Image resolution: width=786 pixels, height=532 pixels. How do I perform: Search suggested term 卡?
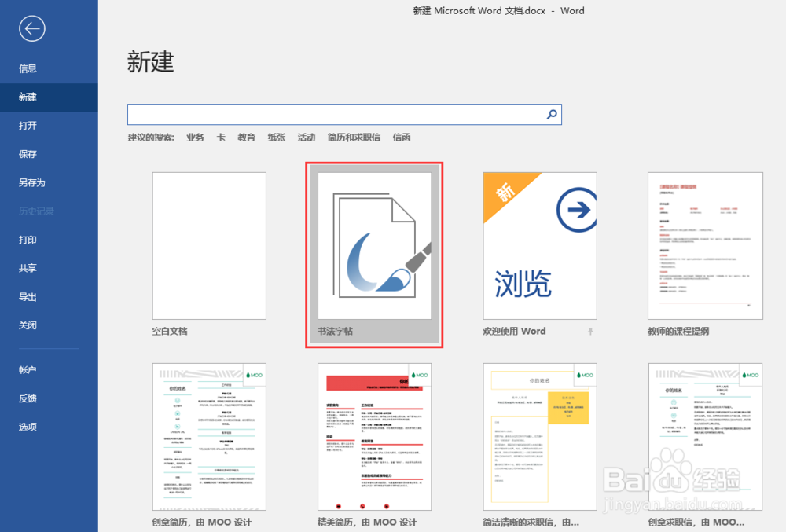tap(221, 138)
